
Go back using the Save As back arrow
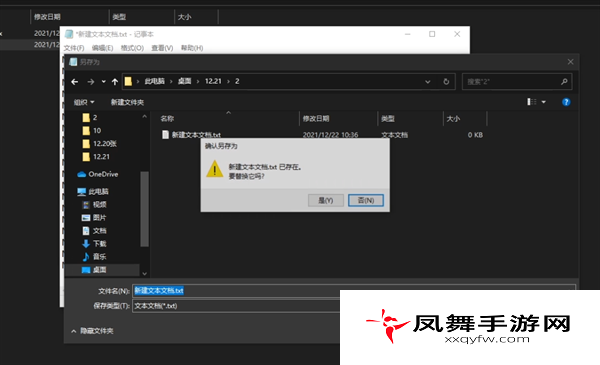pos(75,81)
